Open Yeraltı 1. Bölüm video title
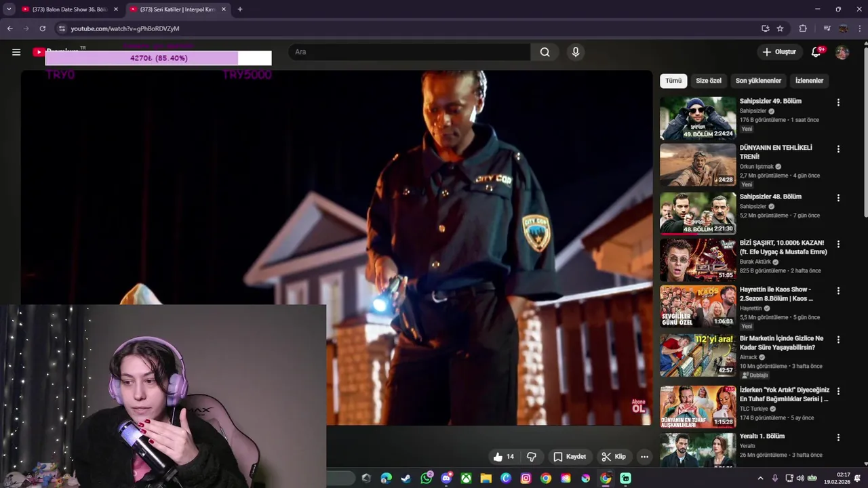 [762, 436]
